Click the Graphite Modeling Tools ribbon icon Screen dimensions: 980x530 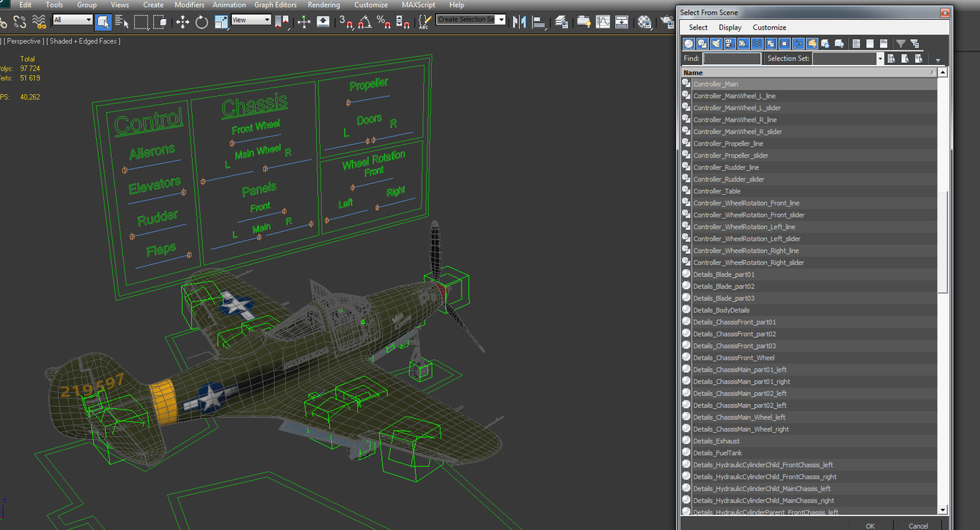(x=584, y=21)
